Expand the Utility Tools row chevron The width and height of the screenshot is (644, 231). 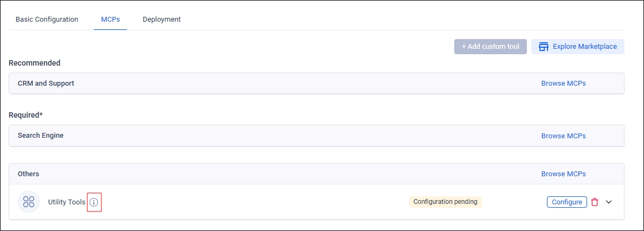609,202
